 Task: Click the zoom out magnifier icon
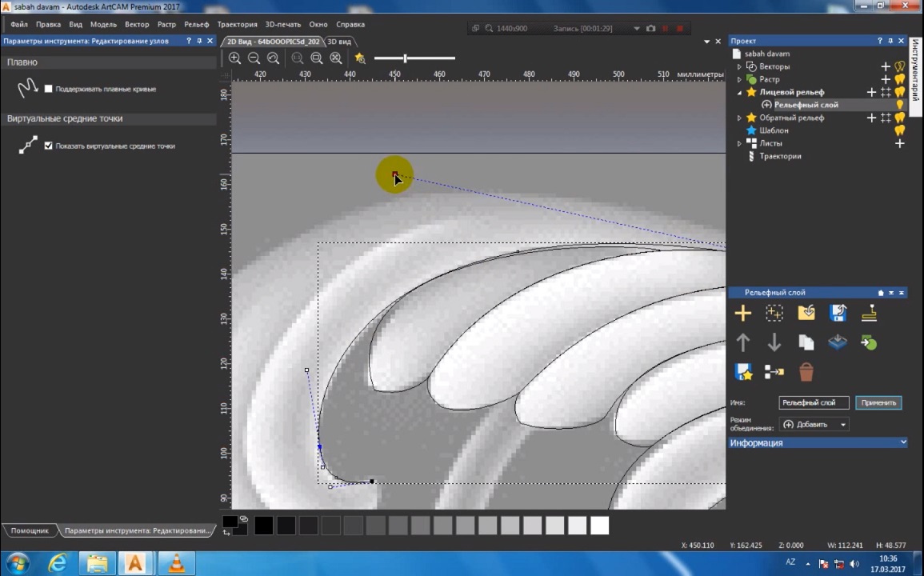point(254,58)
